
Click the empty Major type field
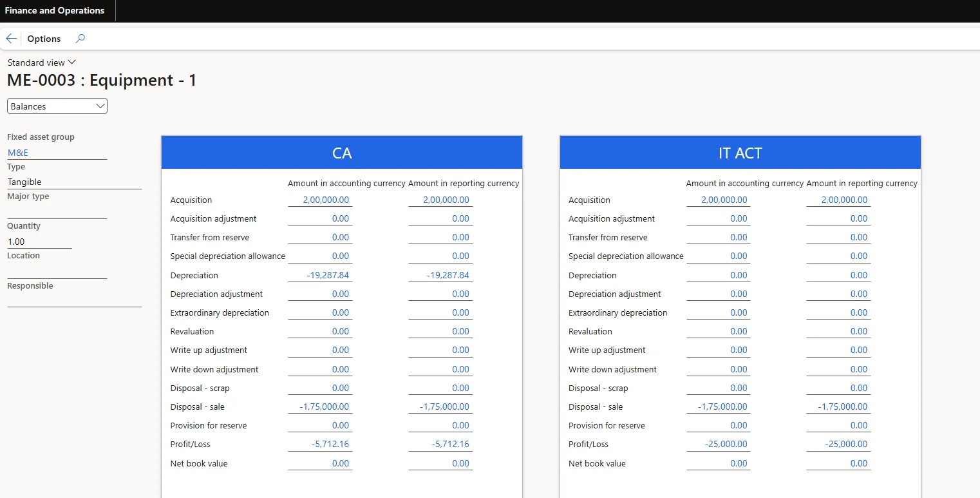pos(57,212)
